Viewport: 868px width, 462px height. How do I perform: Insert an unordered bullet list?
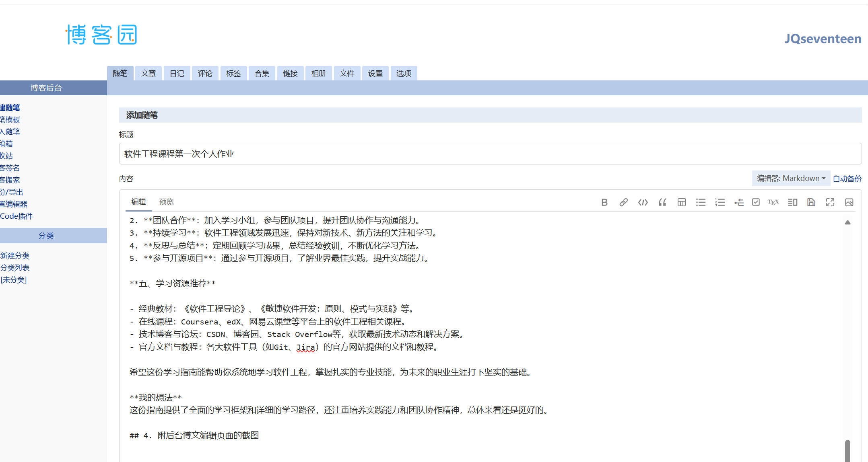coord(701,202)
